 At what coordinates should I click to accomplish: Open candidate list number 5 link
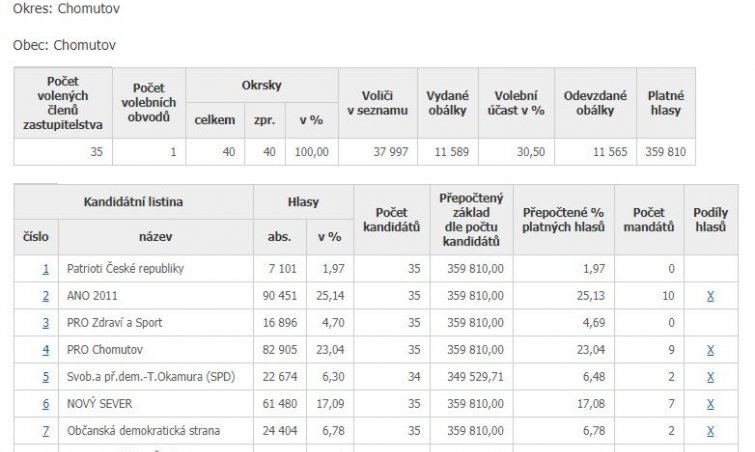click(x=45, y=377)
